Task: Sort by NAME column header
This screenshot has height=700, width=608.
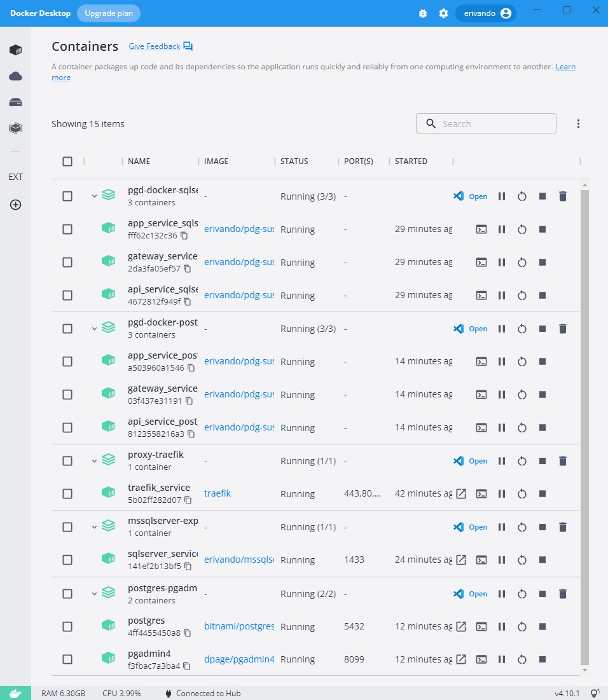Action: click(139, 161)
